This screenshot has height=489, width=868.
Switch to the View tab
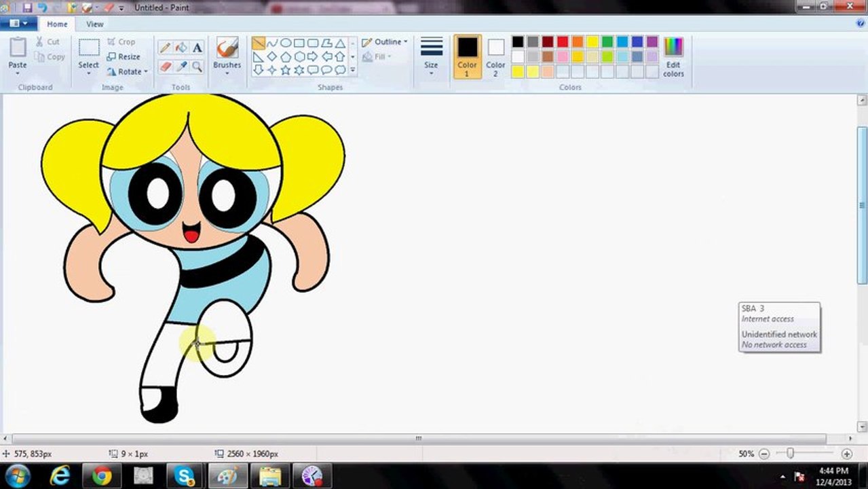(x=95, y=24)
